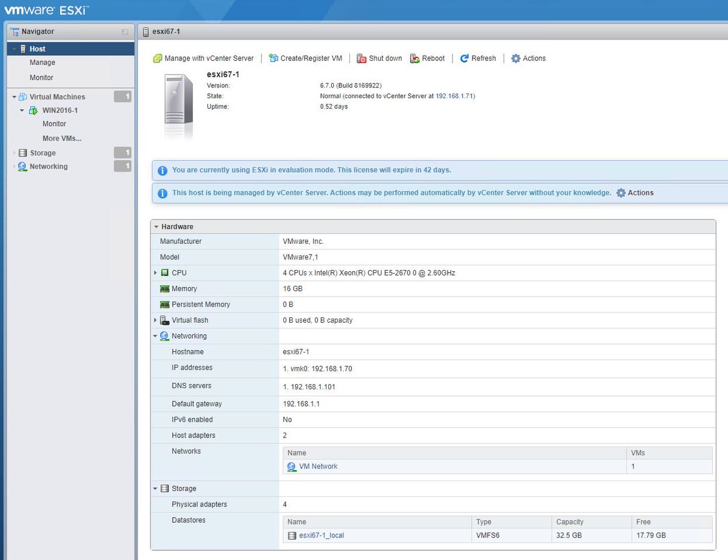
Task: Click the Shut down host icon
Action: click(x=363, y=58)
